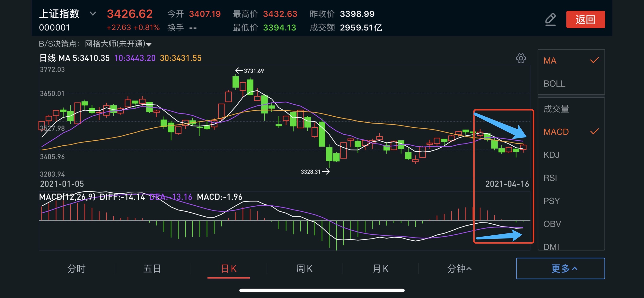The height and width of the screenshot is (298, 644).
Task: Tap the MACD:-1.96 value
Action: (219, 197)
